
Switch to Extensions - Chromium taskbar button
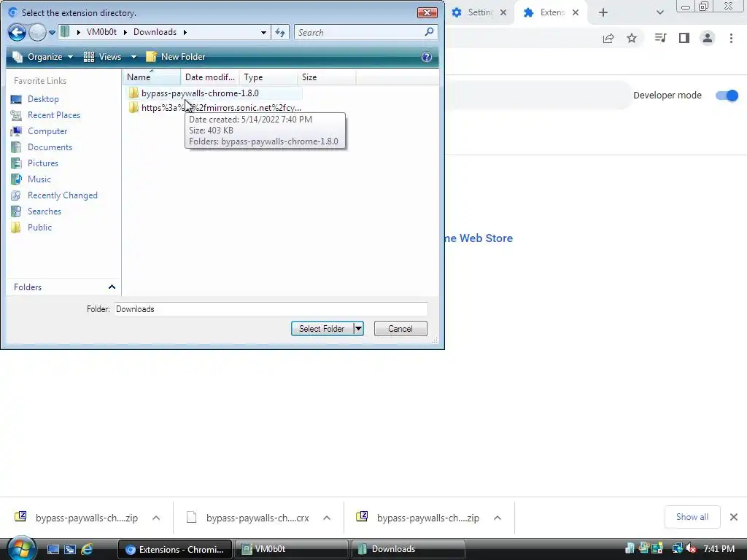pos(175,549)
